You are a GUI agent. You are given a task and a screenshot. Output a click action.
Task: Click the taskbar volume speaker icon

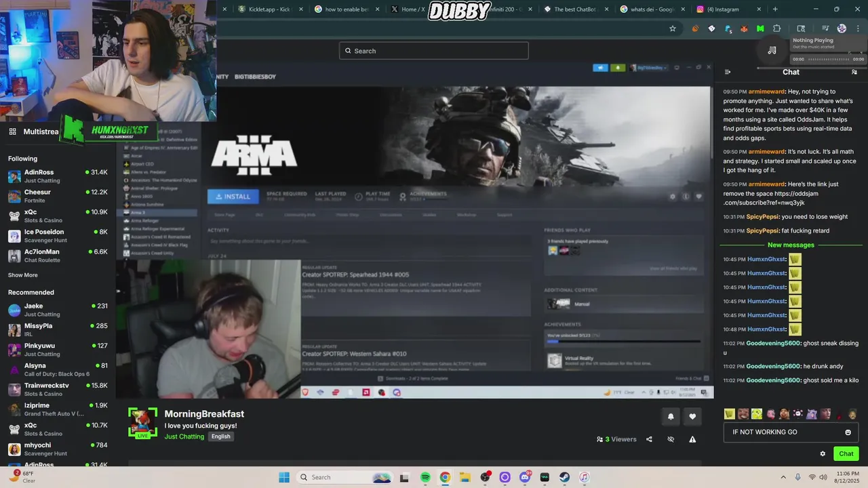click(x=823, y=477)
